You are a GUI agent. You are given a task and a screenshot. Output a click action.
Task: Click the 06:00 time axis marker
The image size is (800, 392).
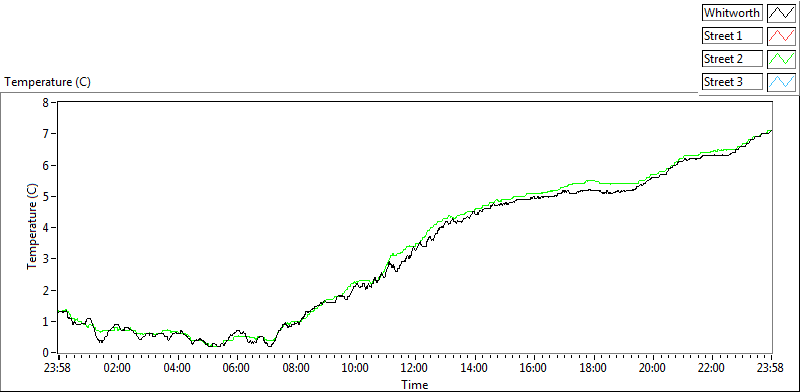tap(237, 368)
